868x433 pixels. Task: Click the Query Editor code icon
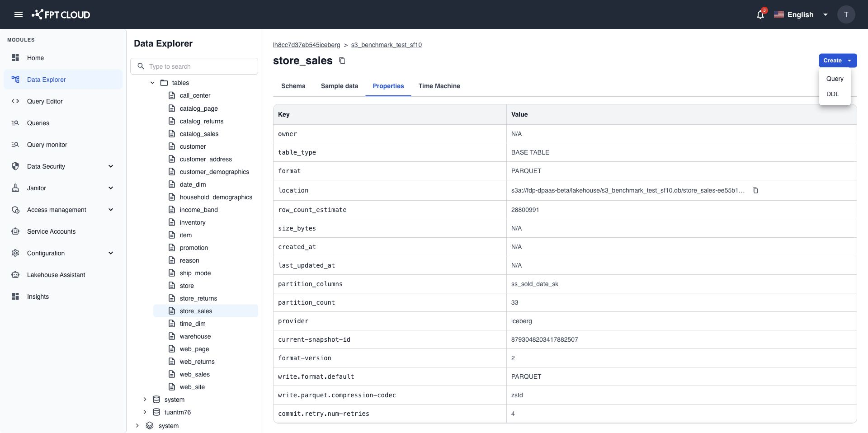(x=15, y=101)
